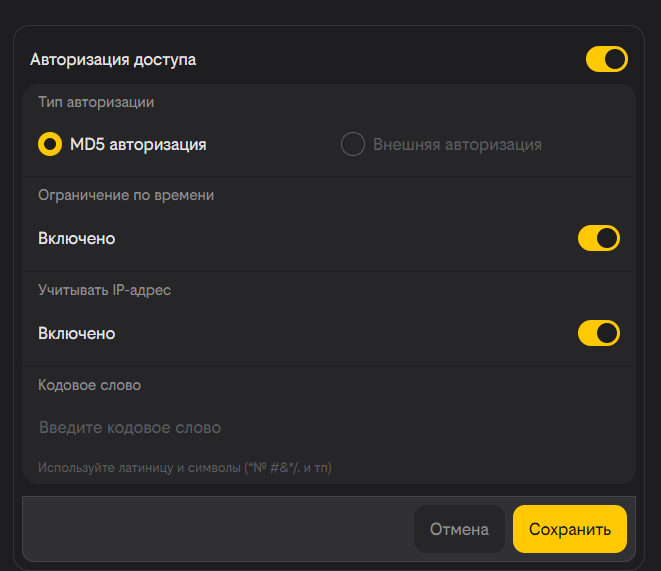Switch off the Учитывать IP-адрес toggle
This screenshot has width=661, height=571.
[x=598, y=333]
